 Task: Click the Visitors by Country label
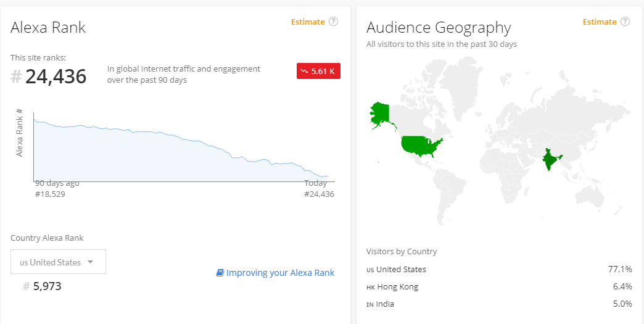tap(402, 251)
